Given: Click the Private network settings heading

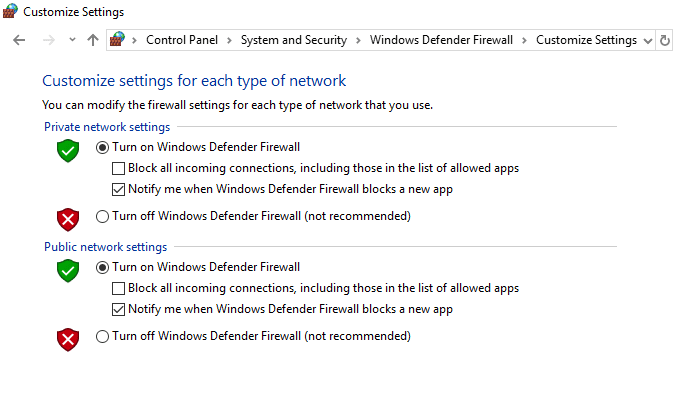Looking at the screenshot, I should [x=107, y=127].
